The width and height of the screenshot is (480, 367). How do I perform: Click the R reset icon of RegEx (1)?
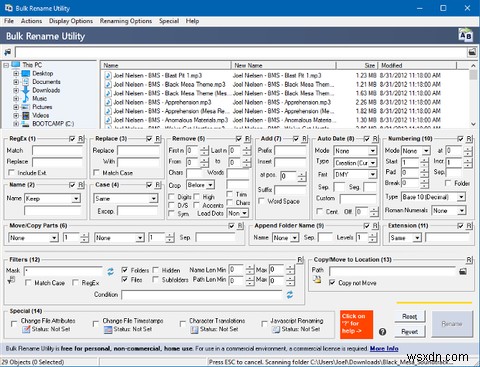81,139
